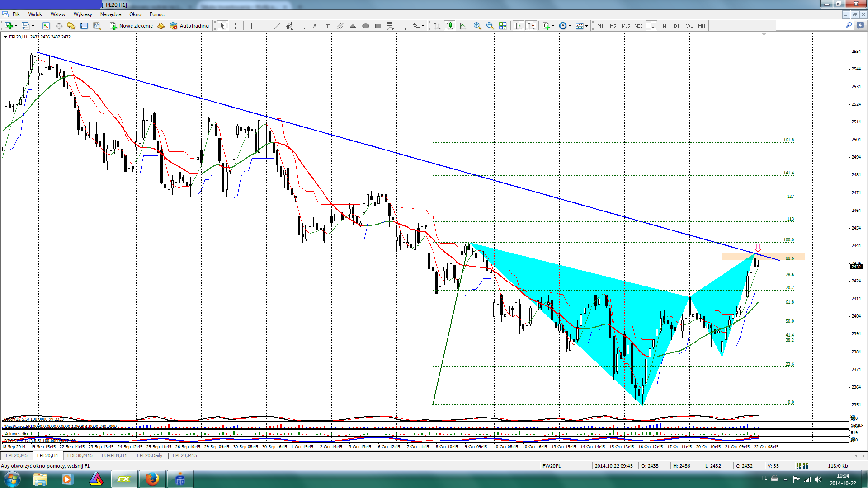The height and width of the screenshot is (488, 868).
Task: Tile chart windows icon
Action: pos(502,26)
